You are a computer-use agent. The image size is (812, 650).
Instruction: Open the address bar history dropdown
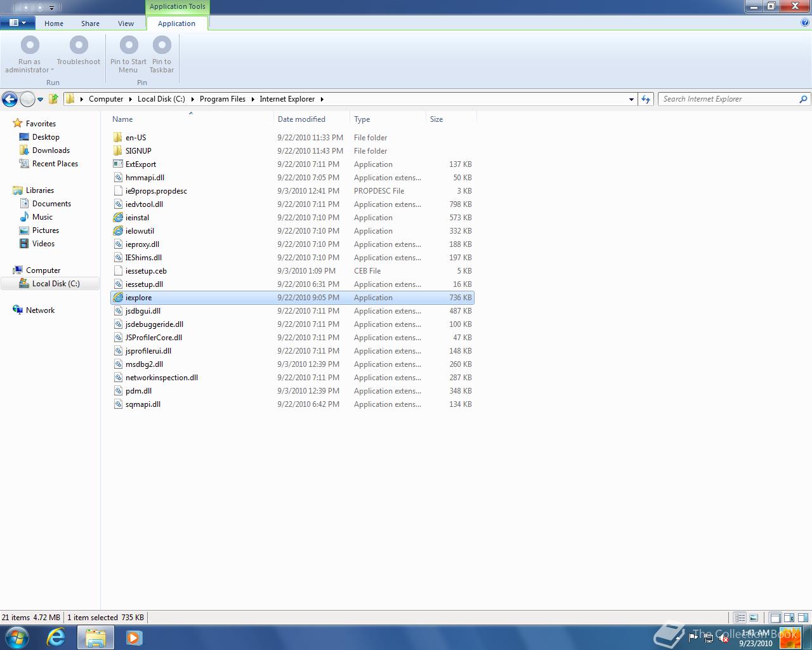pyautogui.click(x=631, y=99)
